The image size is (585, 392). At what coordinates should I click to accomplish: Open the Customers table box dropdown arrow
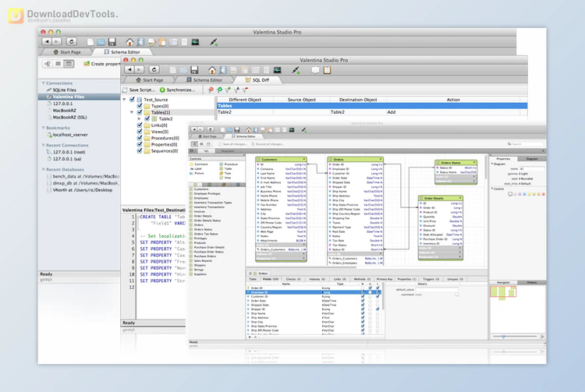point(304,160)
